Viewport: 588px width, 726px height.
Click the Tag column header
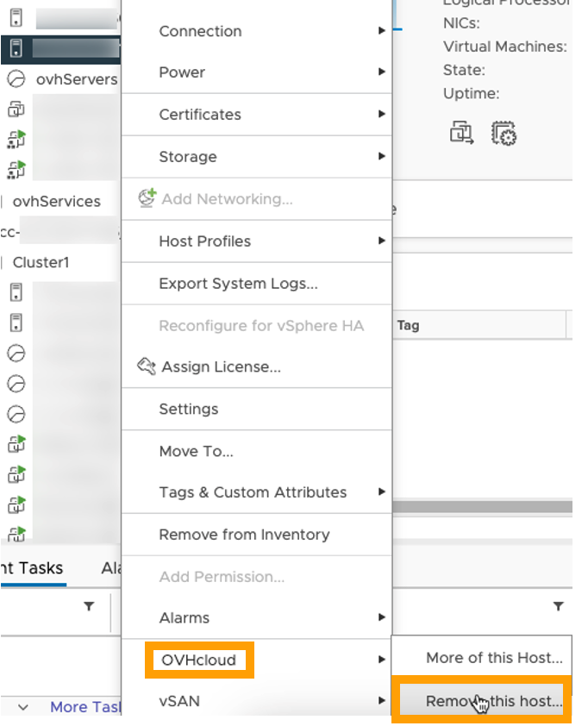[408, 325]
